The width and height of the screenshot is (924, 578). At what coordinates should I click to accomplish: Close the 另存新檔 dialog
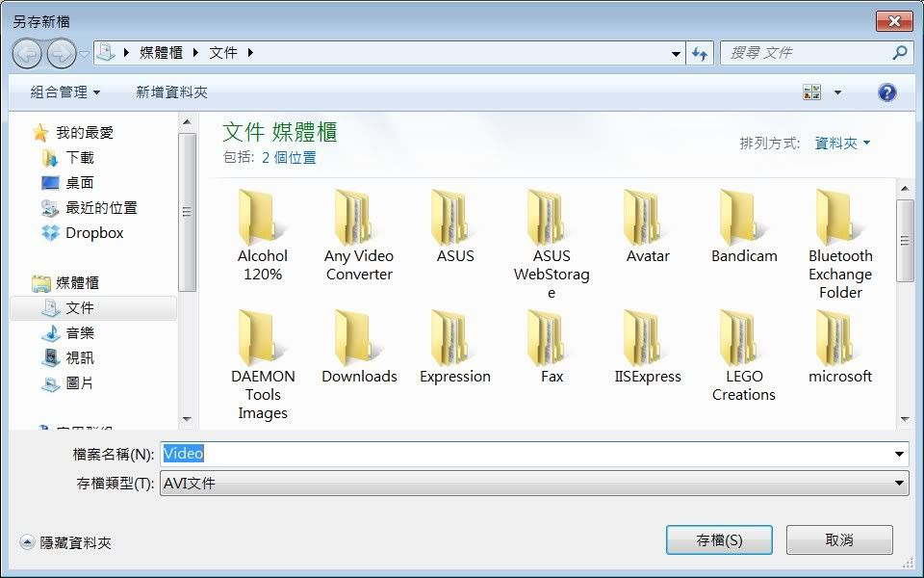(x=894, y=21)
